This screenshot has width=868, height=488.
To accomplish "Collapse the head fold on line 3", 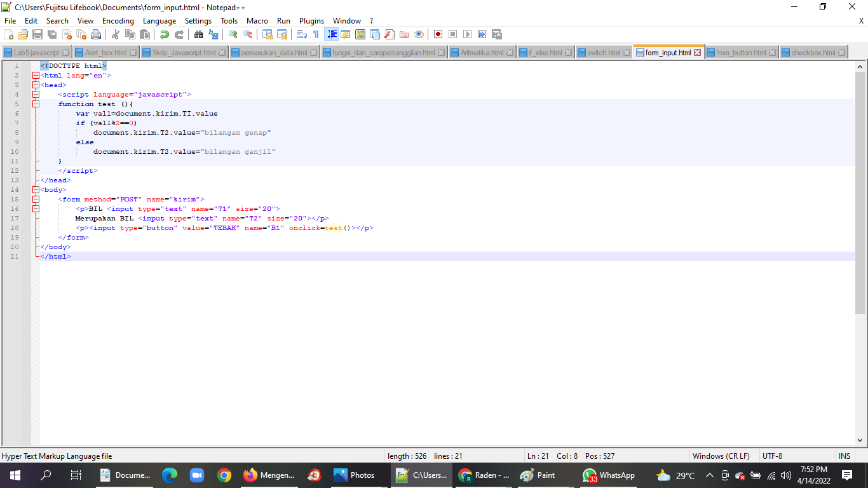I will [x=36, y=85].
